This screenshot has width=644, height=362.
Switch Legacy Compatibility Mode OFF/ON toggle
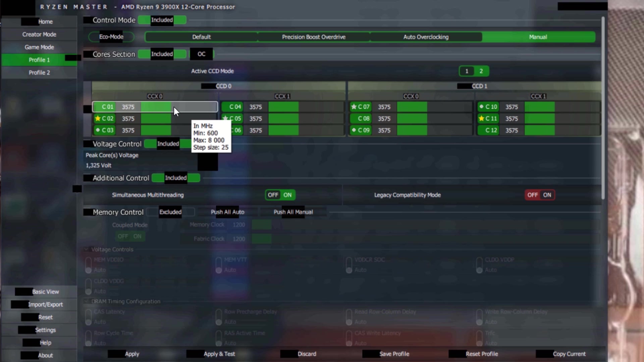[540, 195]
